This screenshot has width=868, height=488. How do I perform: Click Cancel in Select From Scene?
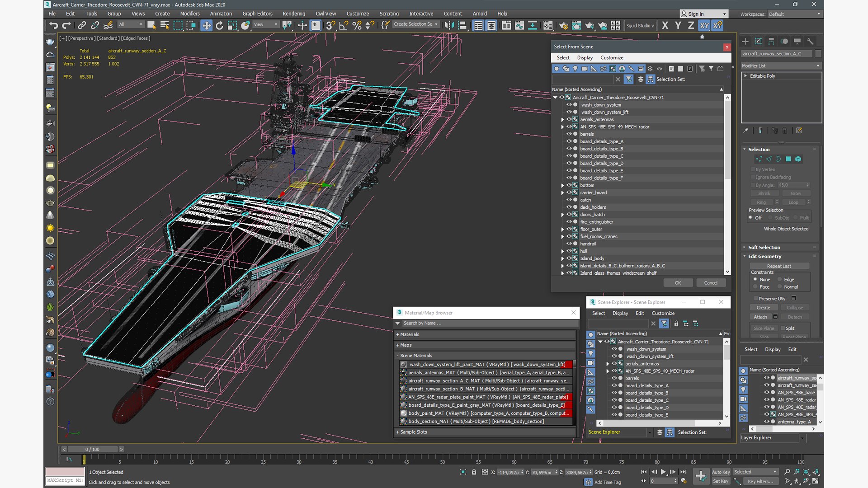711,283
